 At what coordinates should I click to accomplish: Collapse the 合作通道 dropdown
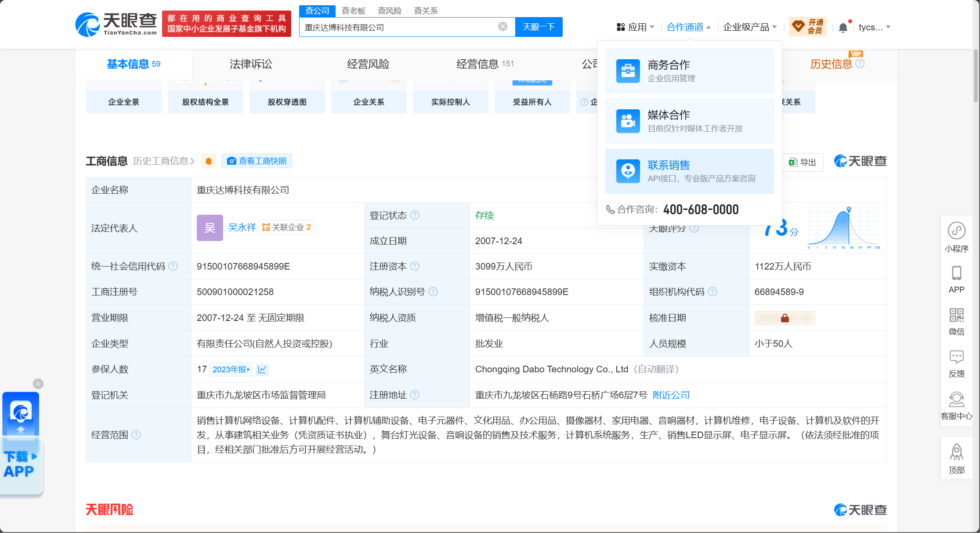[x=688, y=27]
